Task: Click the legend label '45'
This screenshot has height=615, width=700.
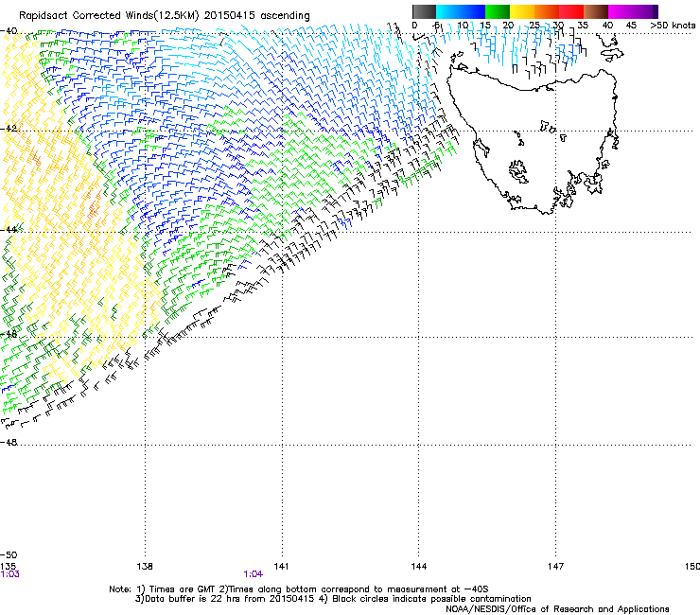Action: [x=631, y=26]
